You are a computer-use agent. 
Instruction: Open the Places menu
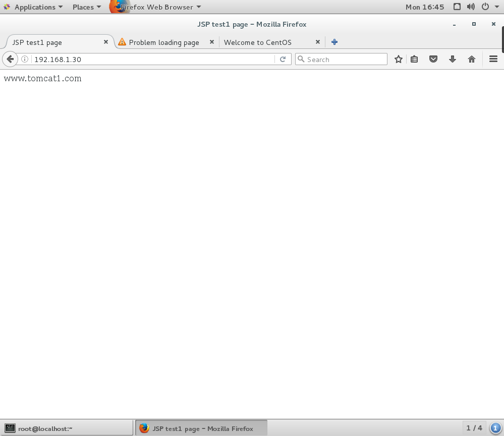(x=87, y=7)
